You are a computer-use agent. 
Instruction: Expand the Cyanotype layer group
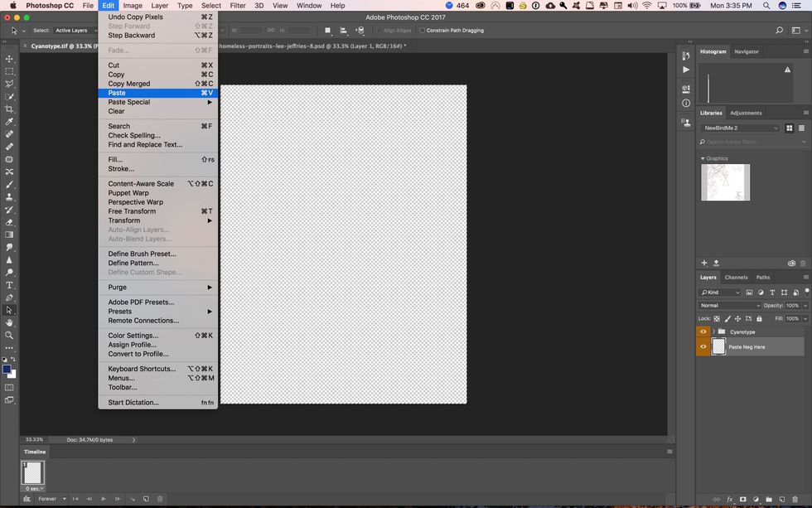[713, 331]
